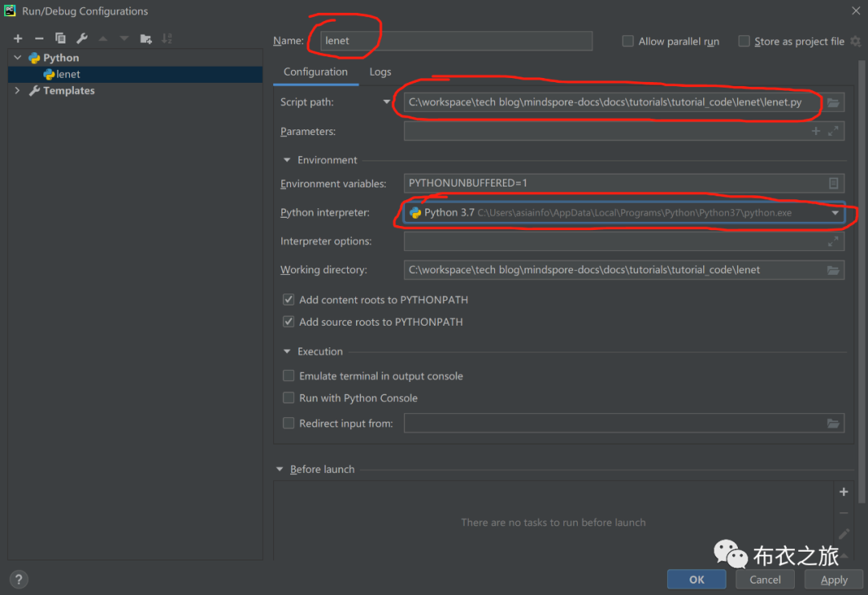
Task: Click the Apply button
Action: pos(833,580)
